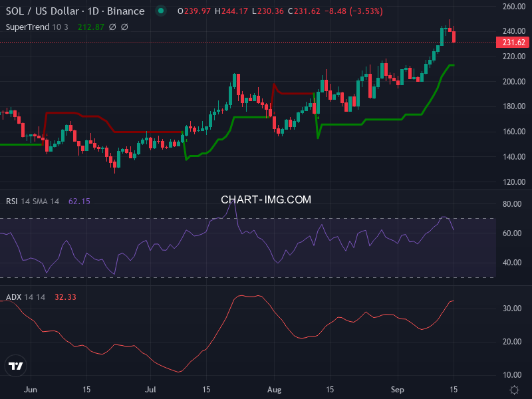Click the red 231.62 current price tag
532x399 pixels.
coord(513,43)
